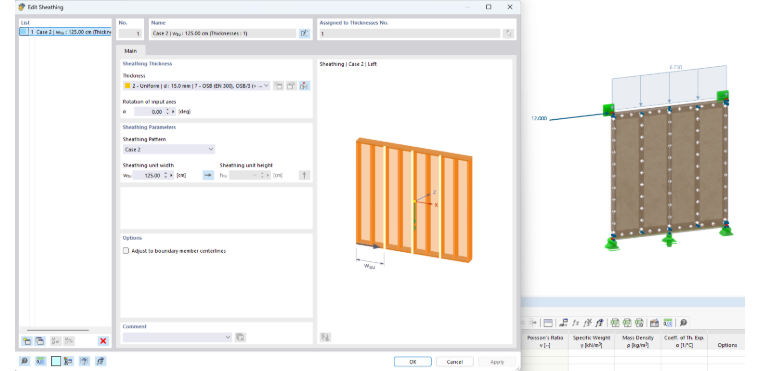Image resolution: width=760 pixels, height=371 pixels.
Task: Click the comment library icon beside the Comment box
Action: click(240, 337)
